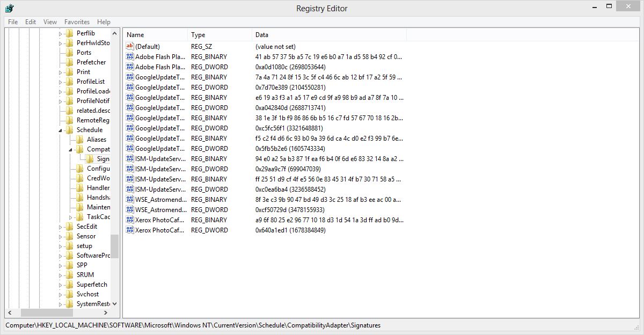644x335 pixels.
Task: Expand the TaskCache tree node
Action: click(71, 217)
